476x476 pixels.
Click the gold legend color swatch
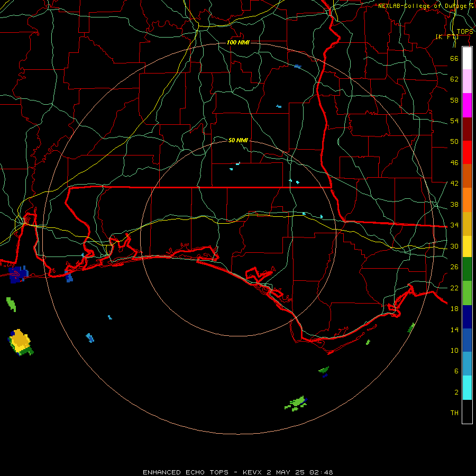pyautogui.click(x=467, y=224)
